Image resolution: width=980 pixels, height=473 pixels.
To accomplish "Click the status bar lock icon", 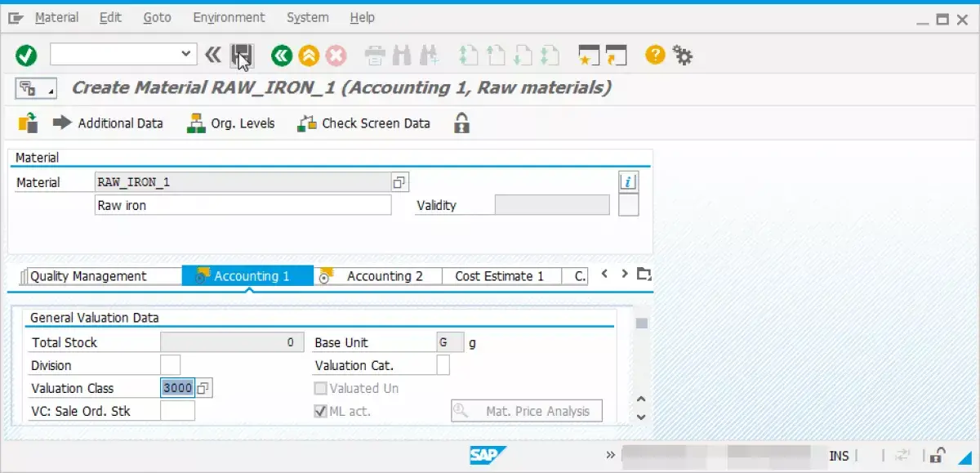I will [x=939, y=456].
